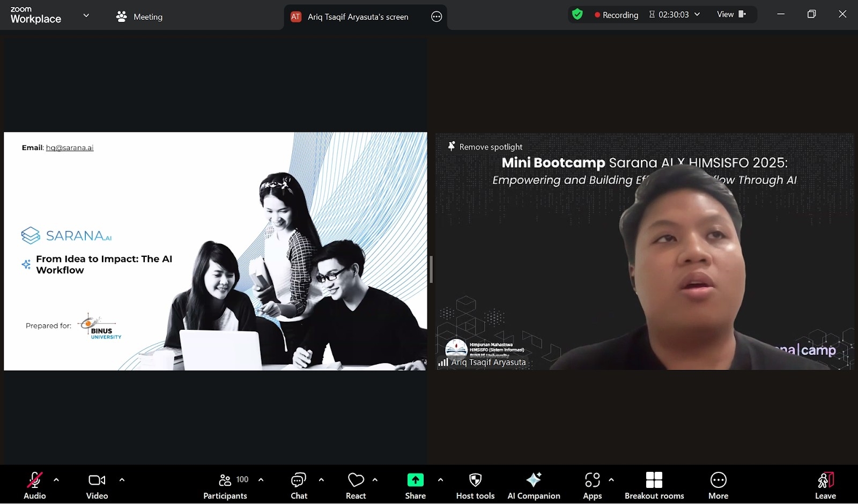Select the Meeting tab
The width and height of the screenshot is (858, 504).
pyautogui.click(x=139, y=17)
